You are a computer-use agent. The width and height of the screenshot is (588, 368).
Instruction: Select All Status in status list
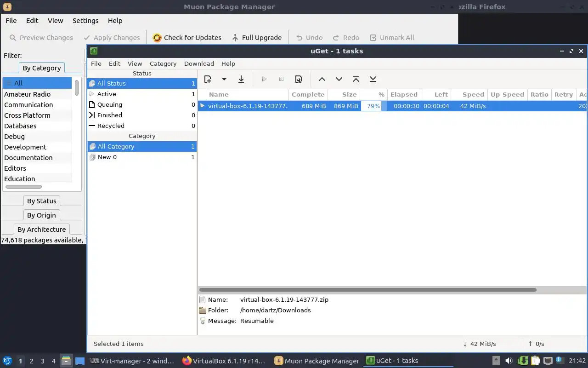pos(142,83)
